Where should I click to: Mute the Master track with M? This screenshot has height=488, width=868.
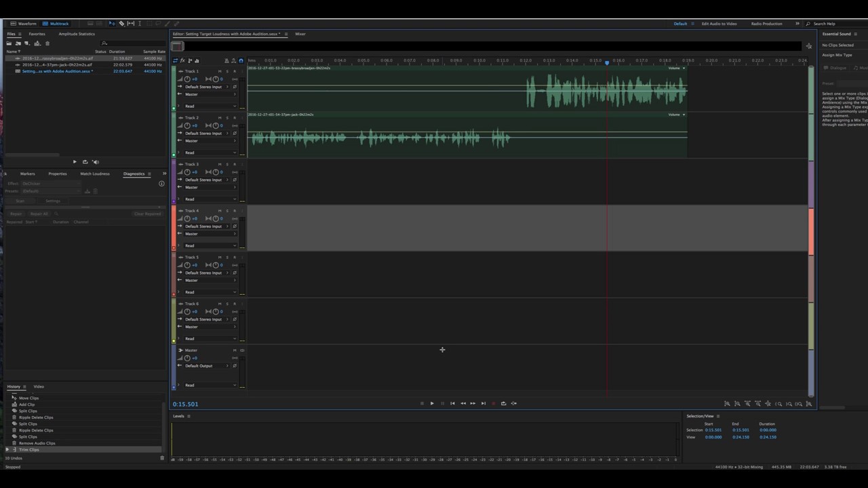click(235, 350)
